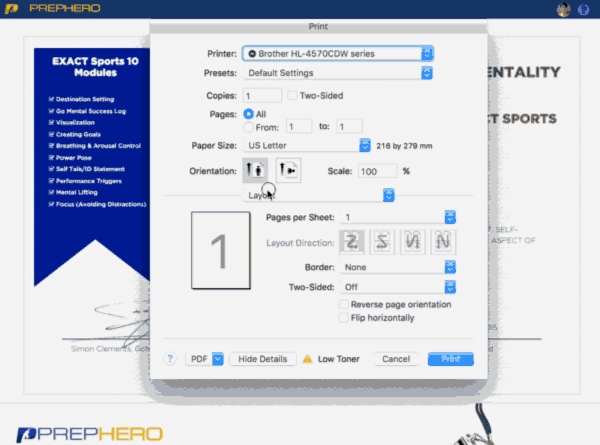
Task: Click EXACT Sports 10 Modules heading
Action: [x=95, y=67]
